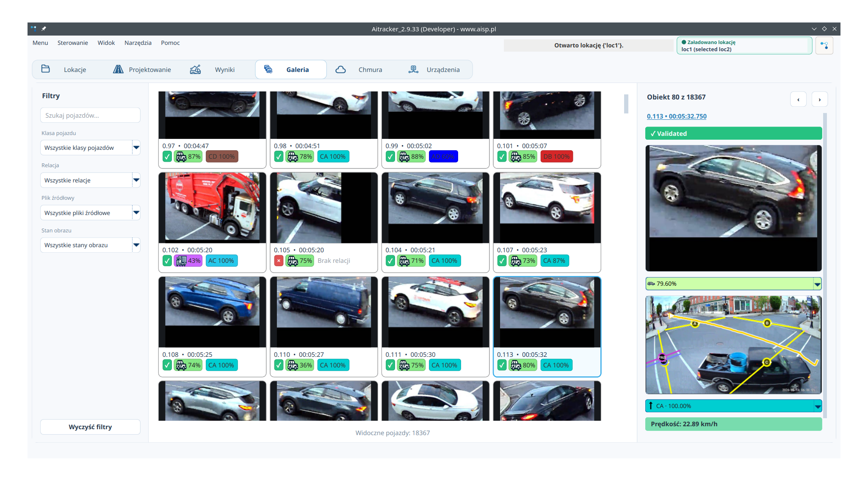Screen dimensions: 868x491
Task: Go to the next object with right arrow
Action: click(x=820, y=99)
